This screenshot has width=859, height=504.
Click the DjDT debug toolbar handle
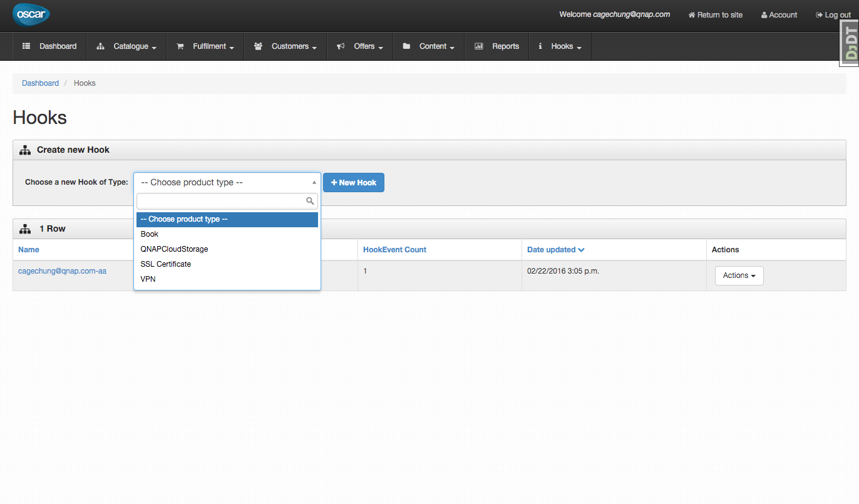850,44
